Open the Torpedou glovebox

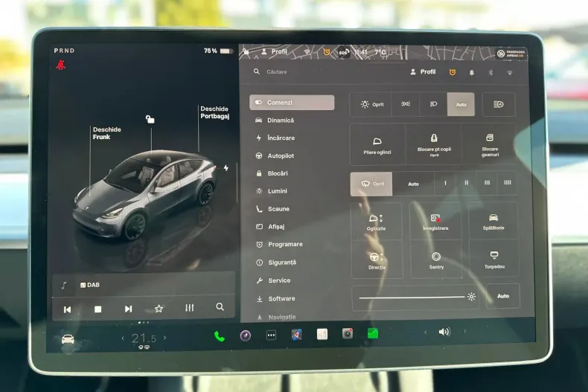pos(494,260)
